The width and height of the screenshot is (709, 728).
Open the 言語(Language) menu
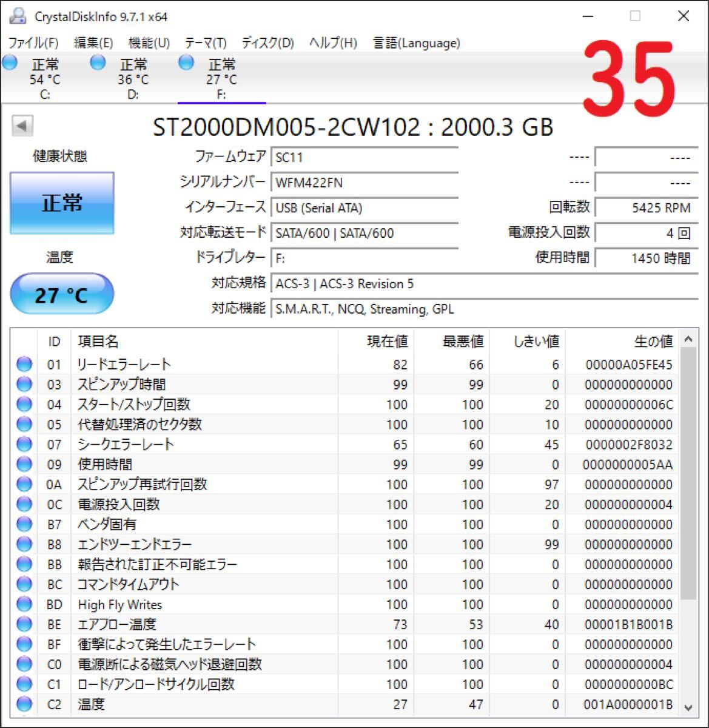point(417,43)
